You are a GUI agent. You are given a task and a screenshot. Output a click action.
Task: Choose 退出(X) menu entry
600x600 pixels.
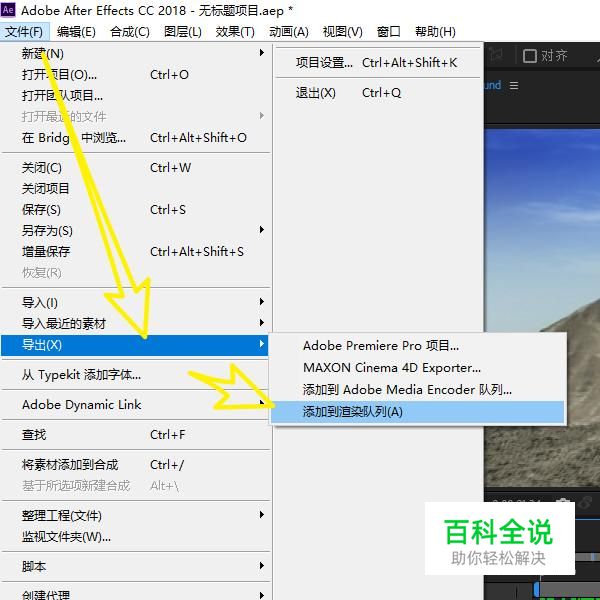click(x=378, y=93)
